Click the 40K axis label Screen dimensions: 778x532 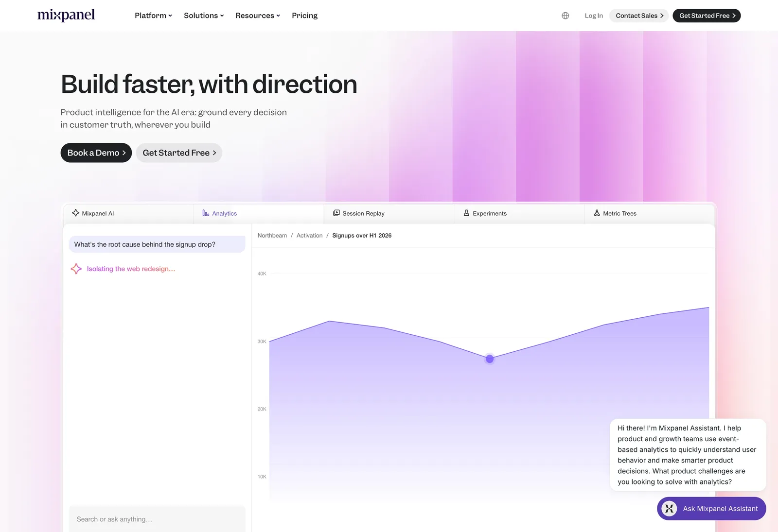coord(262,274)
